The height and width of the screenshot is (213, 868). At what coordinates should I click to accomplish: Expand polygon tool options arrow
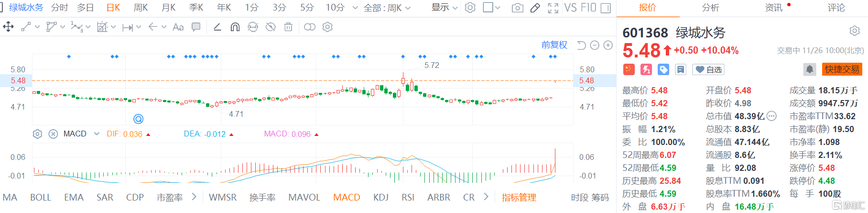coord(63,27)
